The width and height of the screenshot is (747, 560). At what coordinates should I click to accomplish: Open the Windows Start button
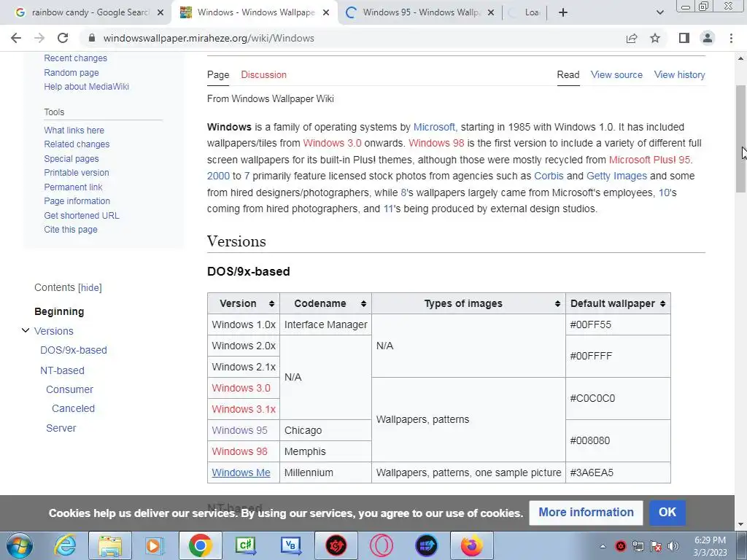tap(19, 545)
